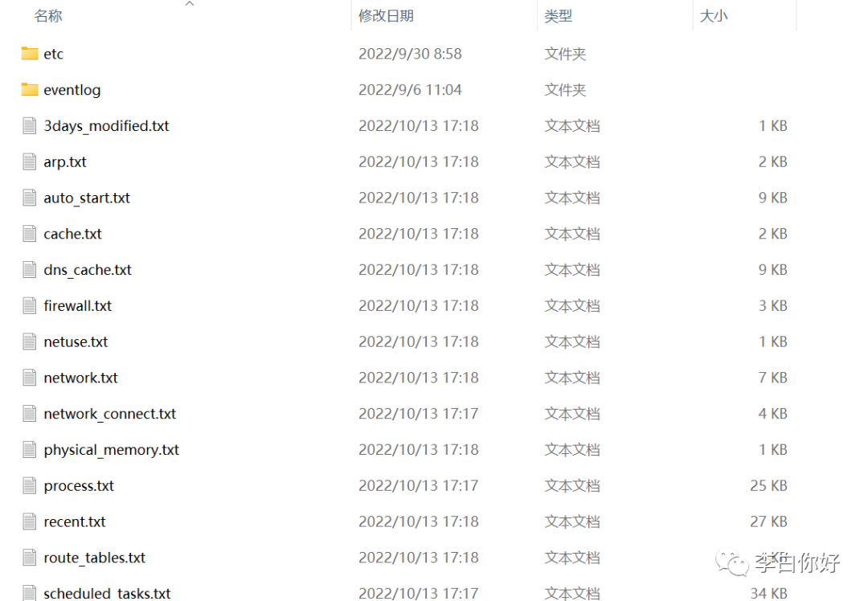Select the network_connect.txt file name
Image resolution: width=868 pixels, height=601 pixels.
109,414
